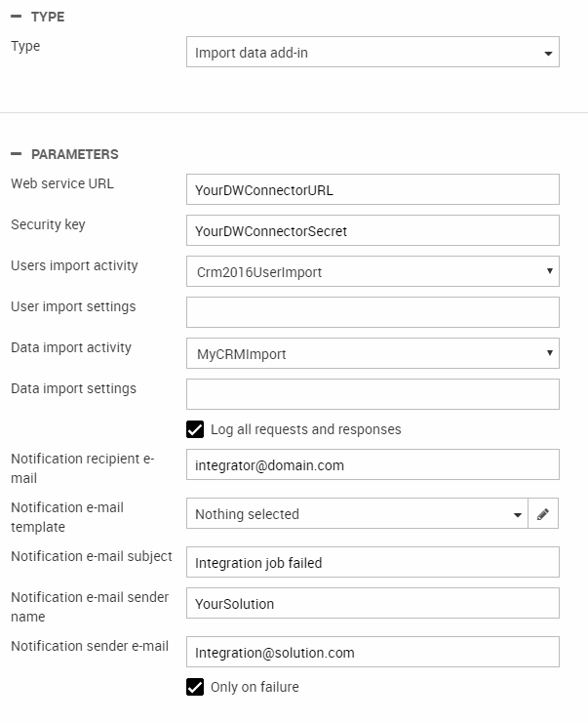Click the pencil edit icon for e-mail template
Viewport: 588px width, 722px height.
[543, 514]
